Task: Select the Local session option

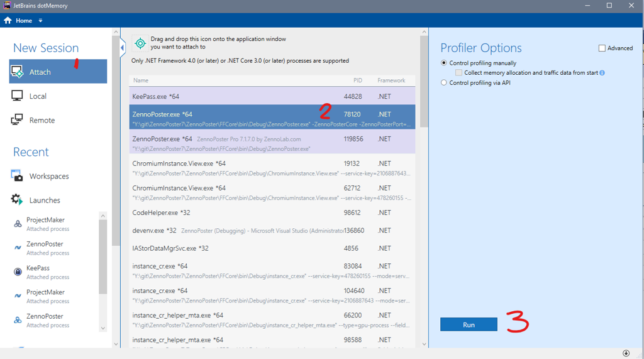Action: pyautogui.click(x=38, y=96)
